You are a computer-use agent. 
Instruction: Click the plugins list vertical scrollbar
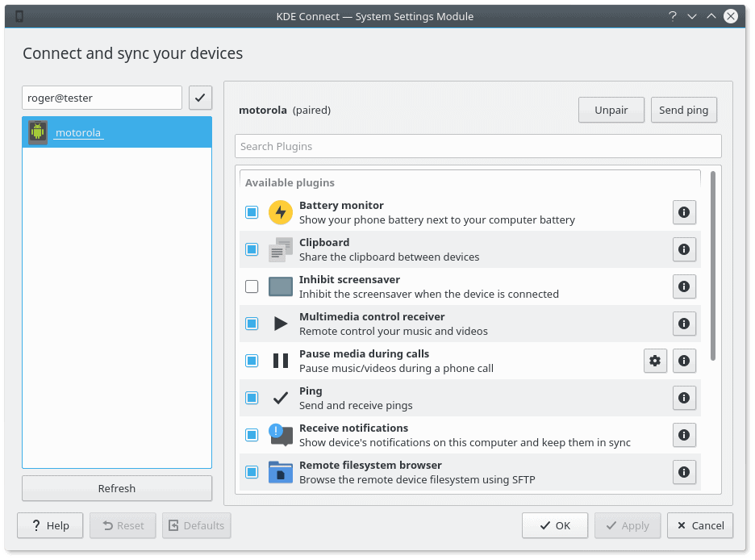point(713,265)
